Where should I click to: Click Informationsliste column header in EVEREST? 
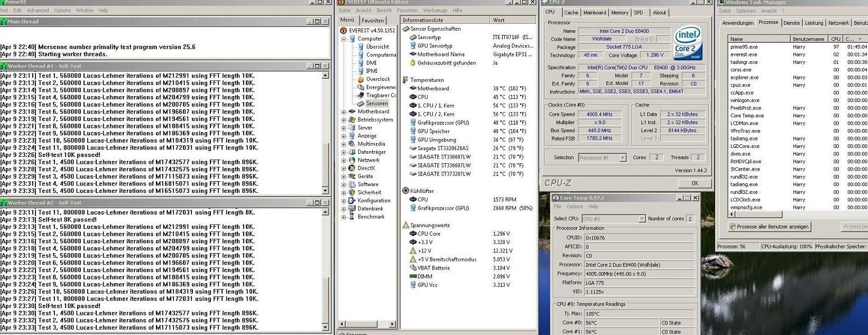coord(445,20)
